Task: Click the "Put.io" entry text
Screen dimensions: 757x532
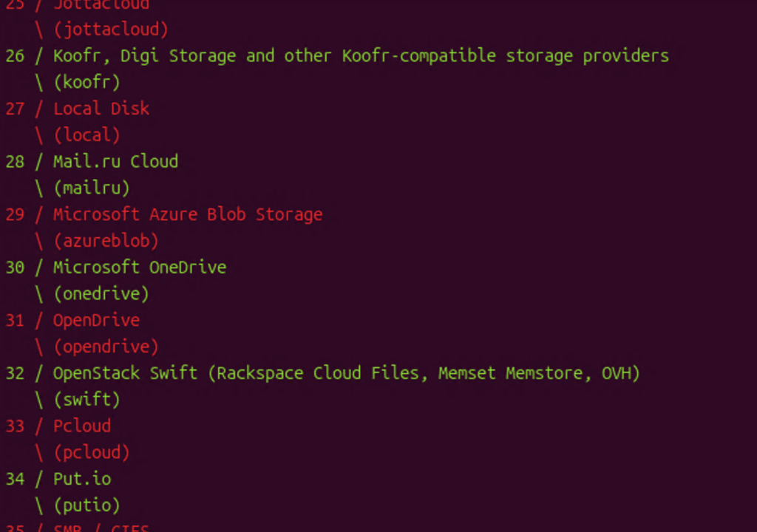Action: click(x=82, y=479)
